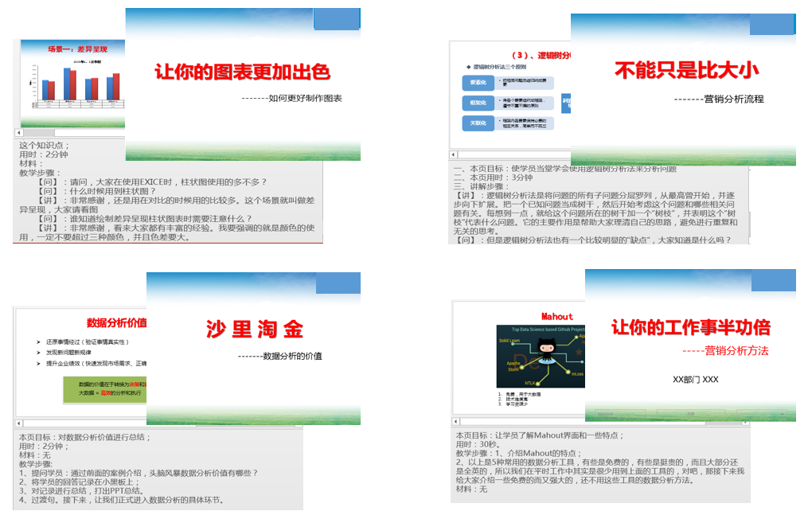Click the diamond bullet beside 逻辑树分析法三个原则

click(468, 68)
